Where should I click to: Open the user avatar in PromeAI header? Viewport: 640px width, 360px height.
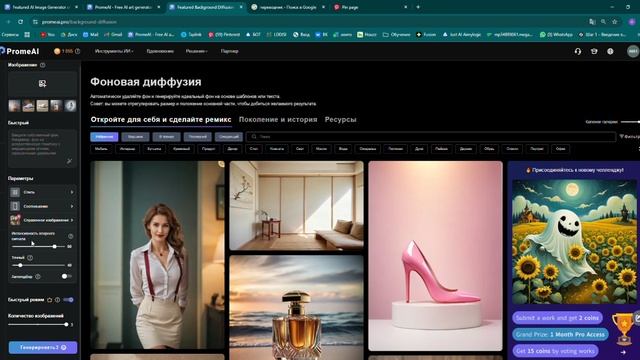633,51
